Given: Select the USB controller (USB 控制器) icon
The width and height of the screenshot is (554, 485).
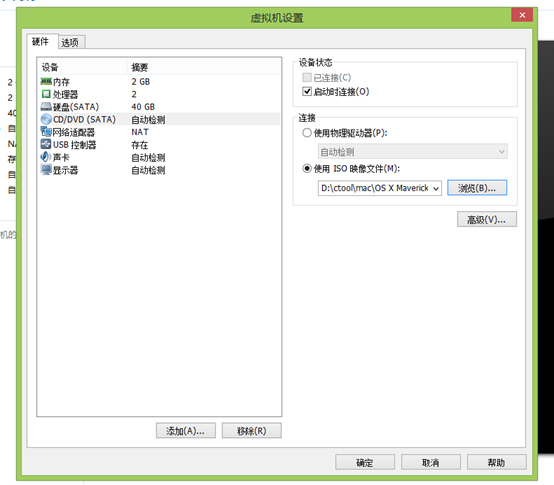Looking at the screenshot, I should click(46, 144).
